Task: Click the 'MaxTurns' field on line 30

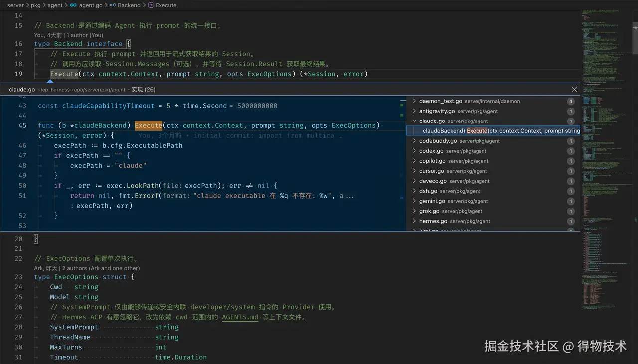Action: pyautogui.click(x=66, y=347)
